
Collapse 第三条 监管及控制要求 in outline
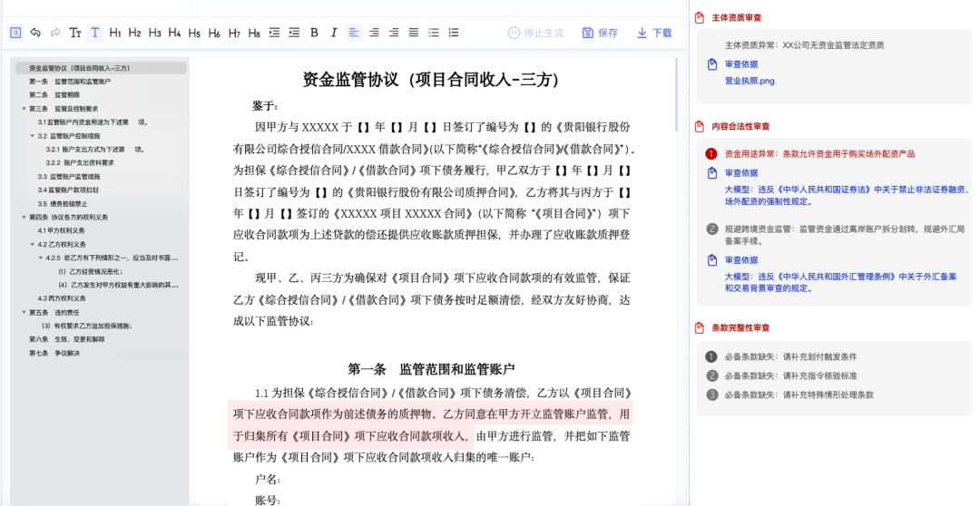[24, 109]
